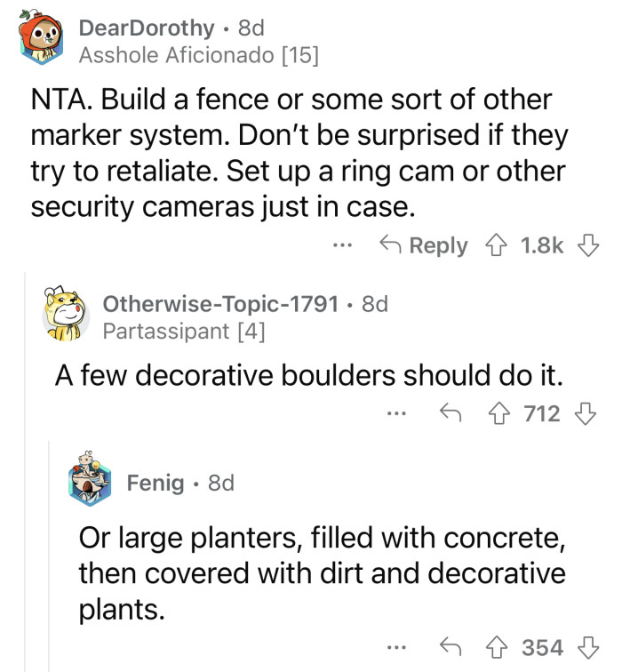Click DearDorothy's avatar image
The height and width of the screenshot is (672, 622).
tap(44, 40)
